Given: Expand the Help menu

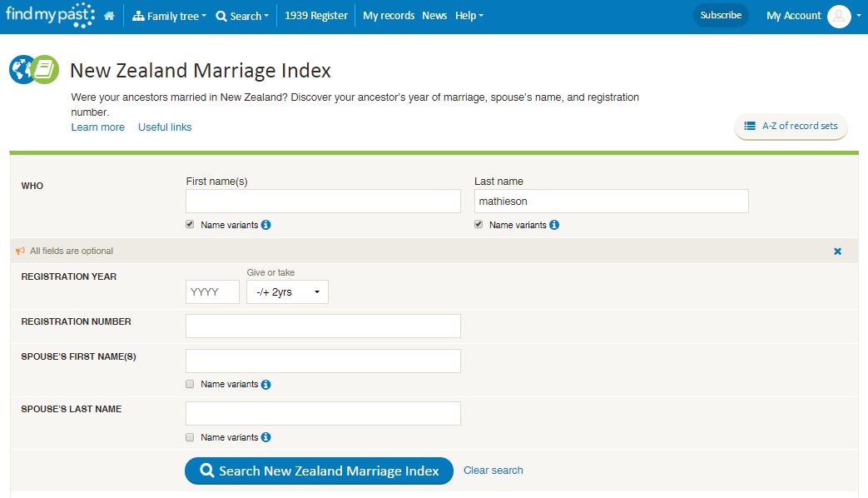Looking at the screenshot, I should [469, 16].
